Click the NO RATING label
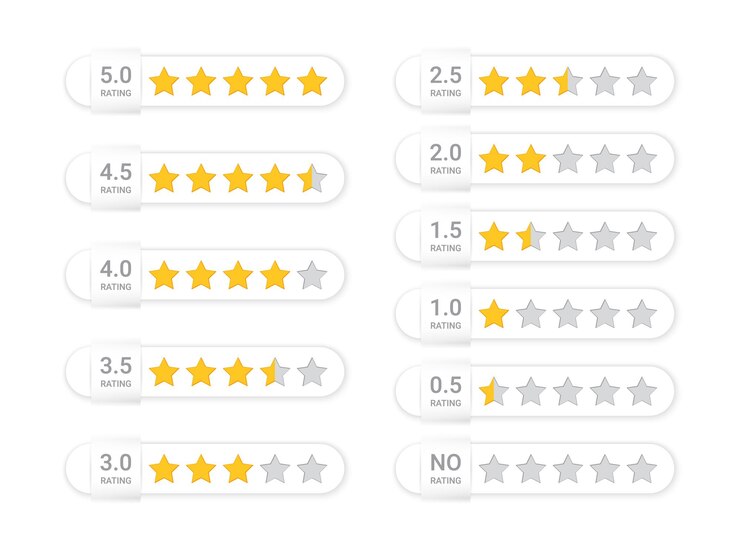The image size is (740, 546). coord(446,469)
